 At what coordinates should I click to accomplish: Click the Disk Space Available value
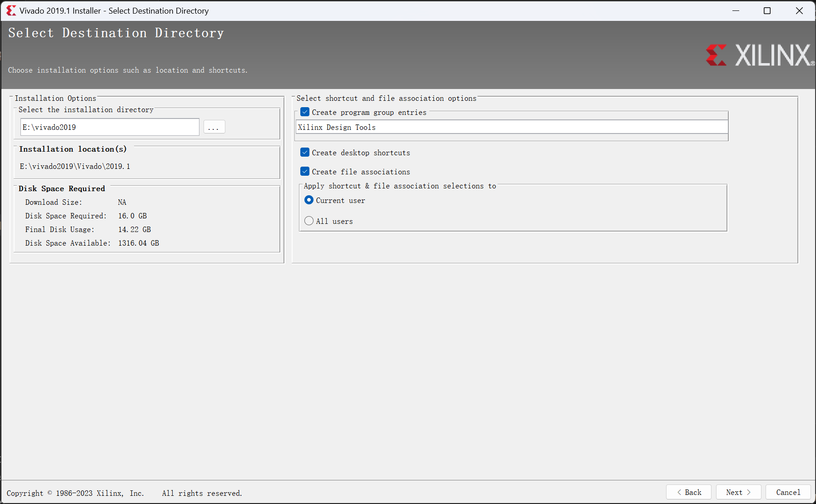coord(139,243)
